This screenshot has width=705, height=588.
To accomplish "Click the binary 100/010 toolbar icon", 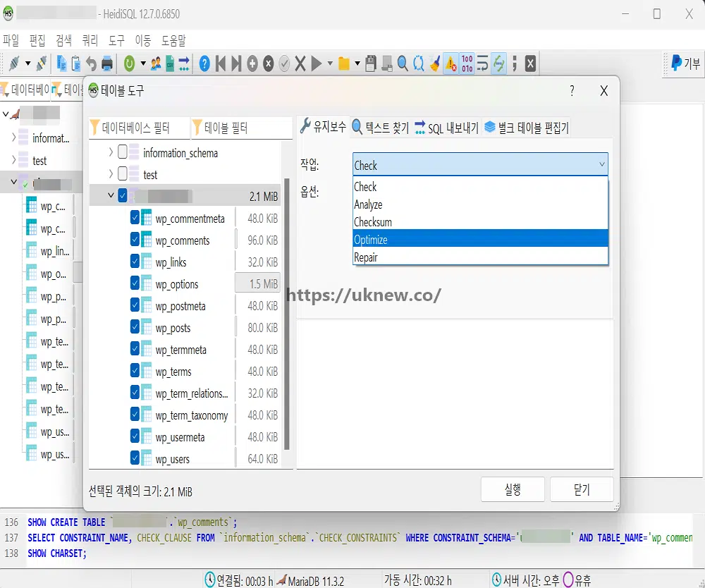I will coord(467,64).
